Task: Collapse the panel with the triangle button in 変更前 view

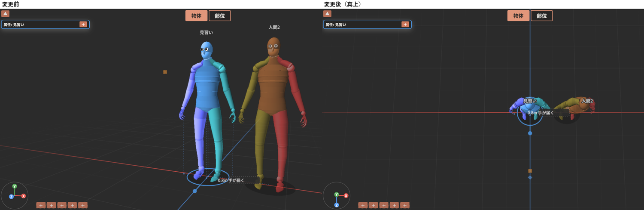Action: 6,14
